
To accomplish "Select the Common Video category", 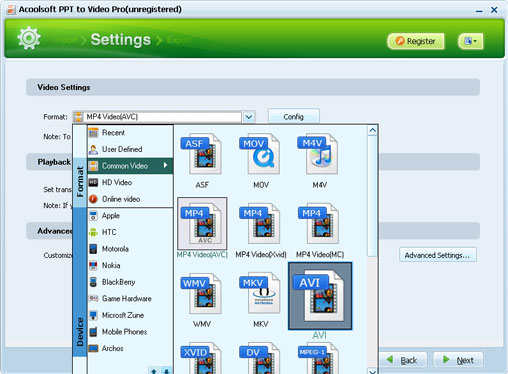I will 130,166.
